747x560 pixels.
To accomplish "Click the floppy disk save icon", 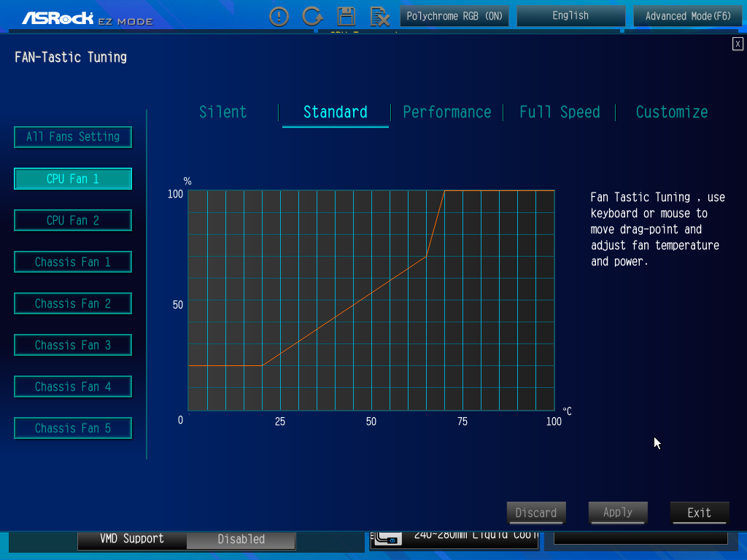I will [x=346, y=16].
